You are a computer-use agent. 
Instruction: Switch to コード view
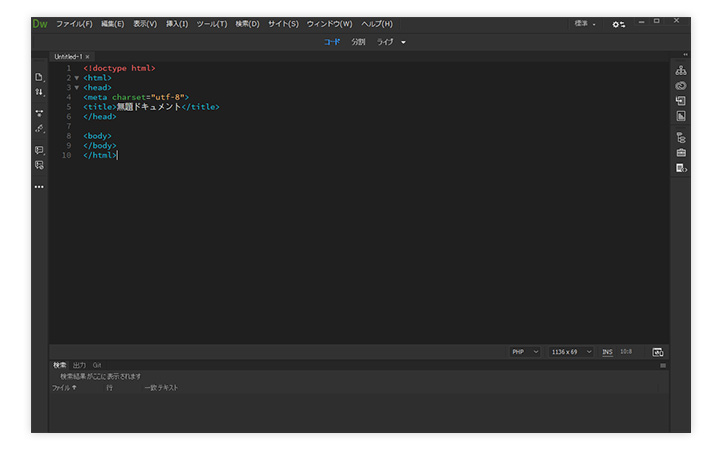pyautogui.click(x=332, y=42)
